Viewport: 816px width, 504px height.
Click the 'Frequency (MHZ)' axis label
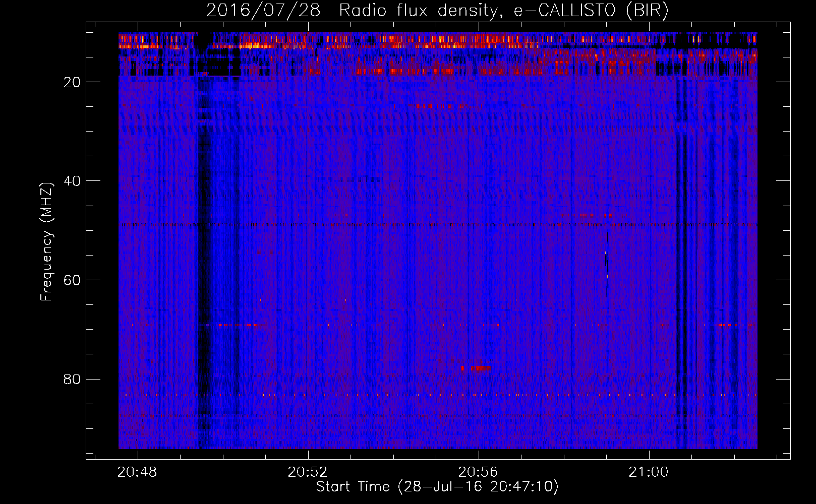[46, 241]
